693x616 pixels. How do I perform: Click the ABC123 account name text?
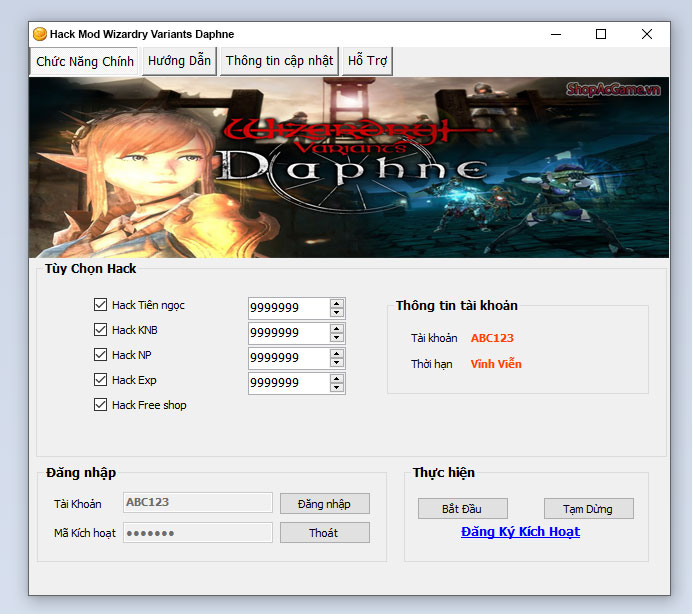click(x=492, y=338)
